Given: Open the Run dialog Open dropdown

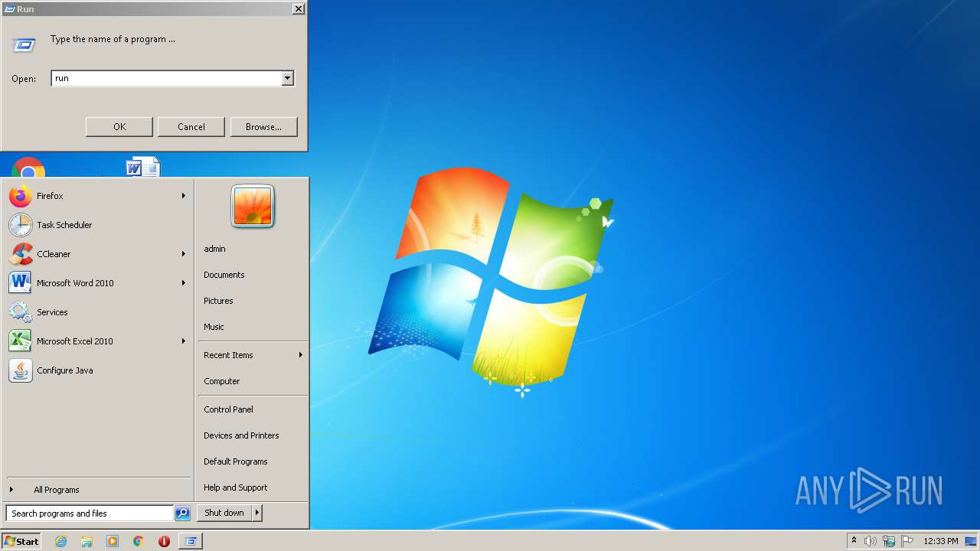Looking at the screenshot, I should (287, 78).
